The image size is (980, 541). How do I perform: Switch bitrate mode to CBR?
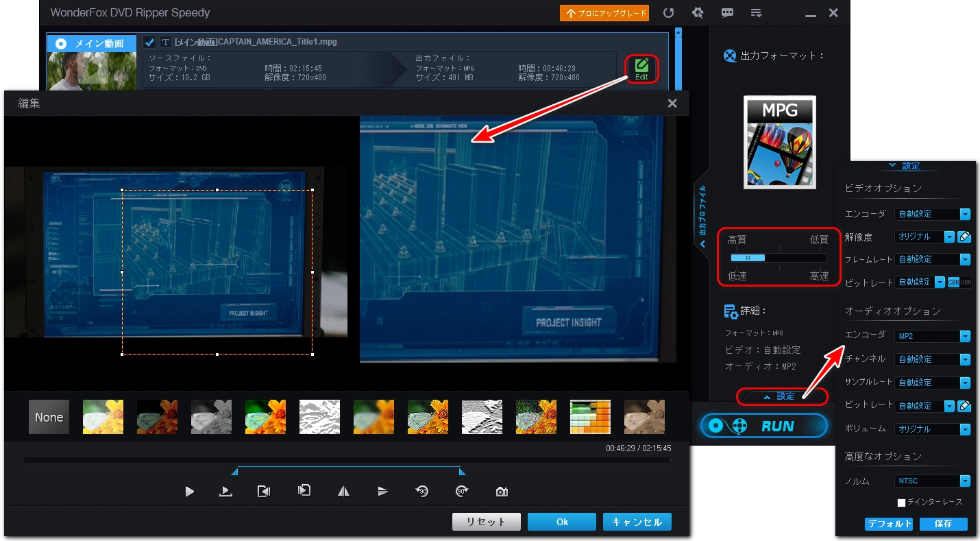click(953, 282)
